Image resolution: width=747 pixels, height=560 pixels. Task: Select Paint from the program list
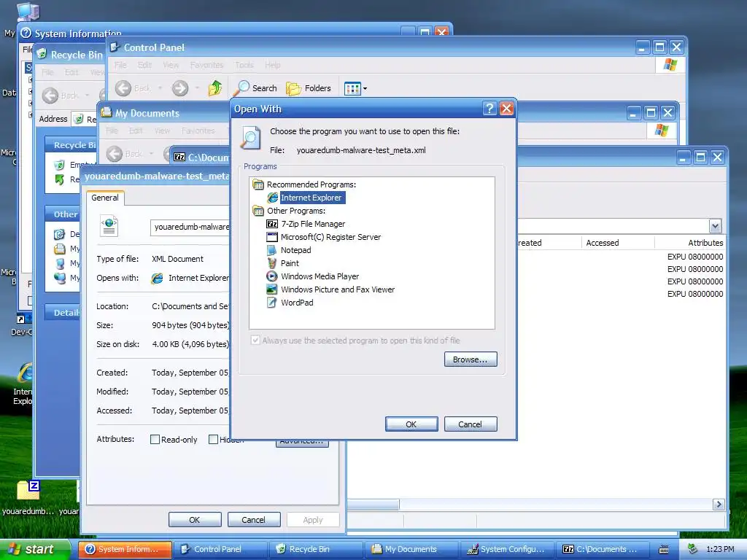(290, 263)
